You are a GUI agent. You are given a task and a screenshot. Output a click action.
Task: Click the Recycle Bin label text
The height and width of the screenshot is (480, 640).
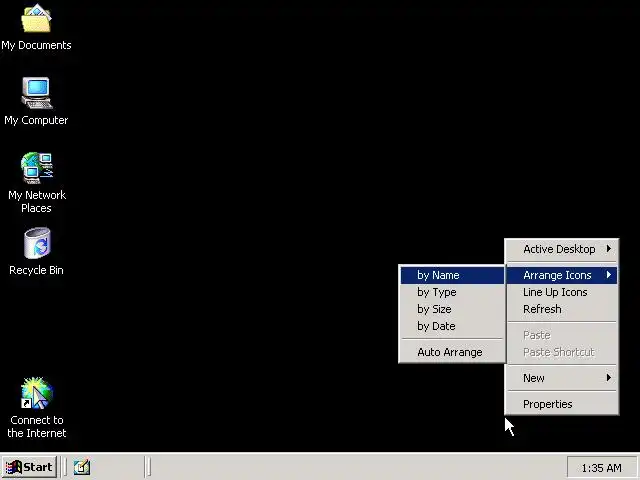tap(36, 270)
